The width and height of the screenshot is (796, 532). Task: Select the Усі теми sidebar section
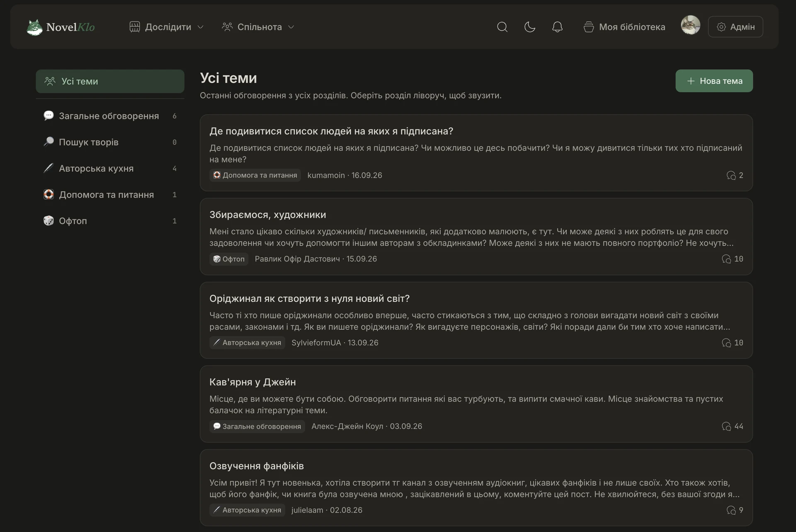click(x=110, y=81)
